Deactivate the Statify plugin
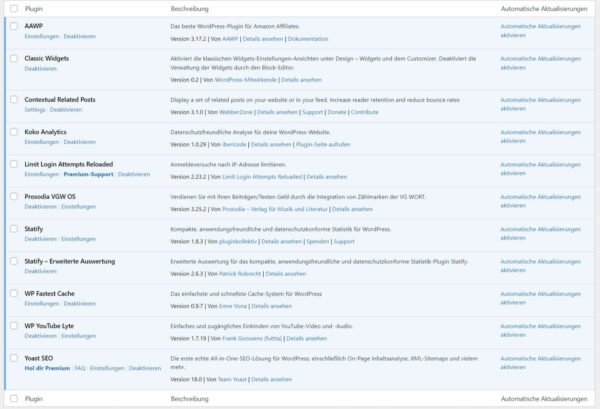 (x=41, y=239)
